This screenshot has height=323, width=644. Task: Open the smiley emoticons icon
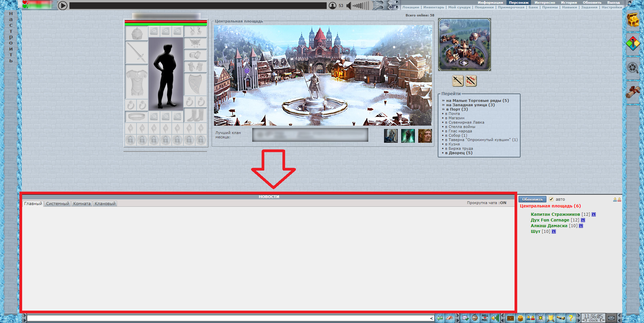tap(475, 318)
